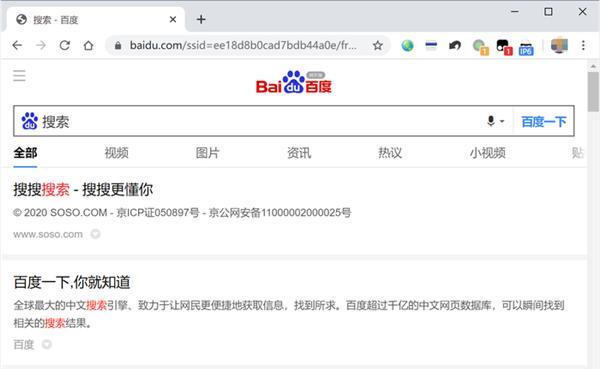Maximize the browser window
This screenshot has width=600, height=369.
click(x=548, y=11)
